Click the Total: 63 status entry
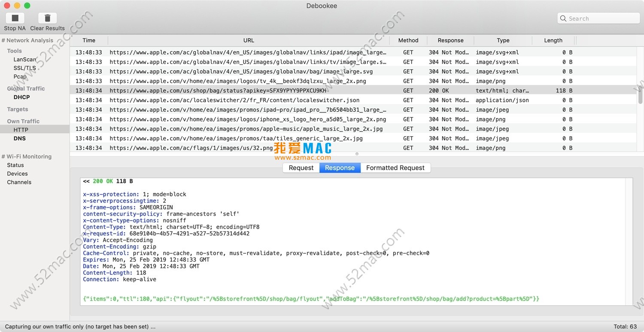The image size is (644, 332). point(626,326)
